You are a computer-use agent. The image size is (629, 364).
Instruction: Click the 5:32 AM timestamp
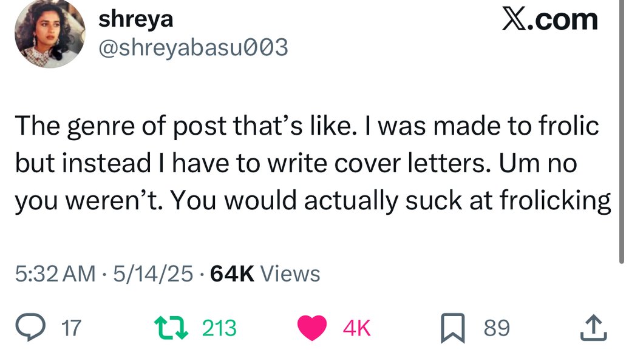pyautogui.click(x=55, y=274)
